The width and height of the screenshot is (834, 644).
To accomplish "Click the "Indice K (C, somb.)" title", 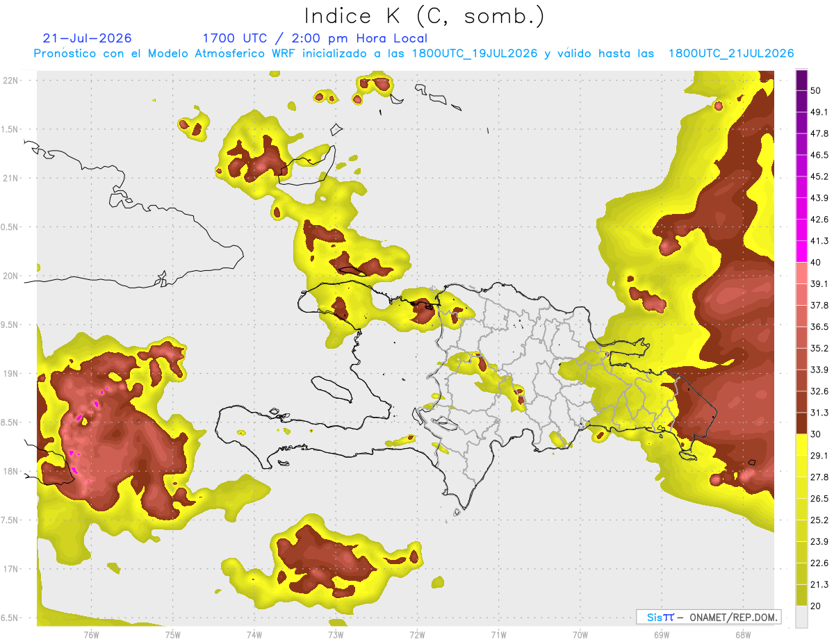I will click(x=424, y=15).
